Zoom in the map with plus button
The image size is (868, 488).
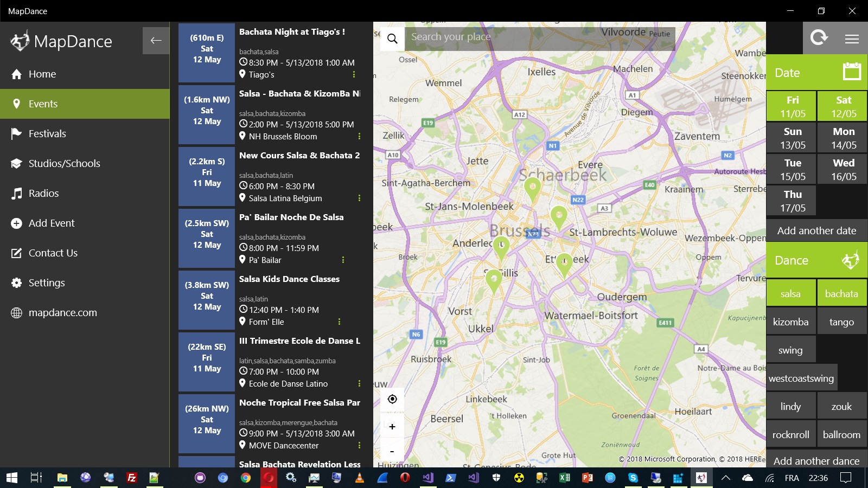click(392, 427)
